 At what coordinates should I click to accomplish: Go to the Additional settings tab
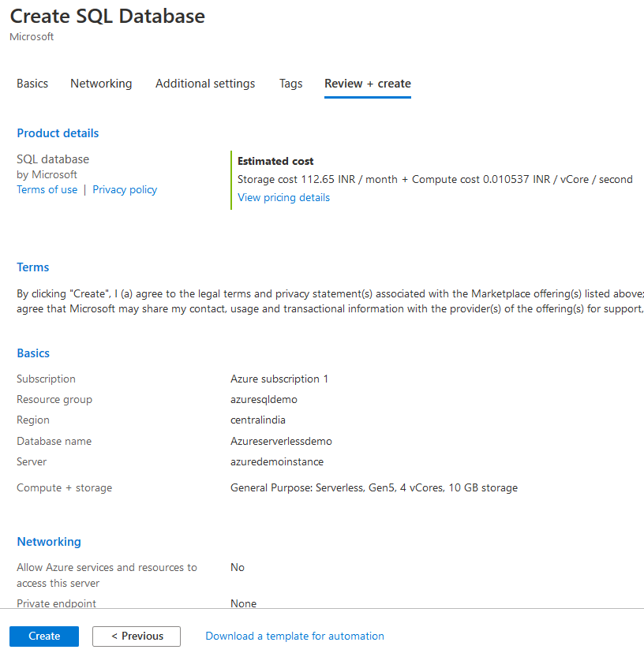click(x=205, y=84)
